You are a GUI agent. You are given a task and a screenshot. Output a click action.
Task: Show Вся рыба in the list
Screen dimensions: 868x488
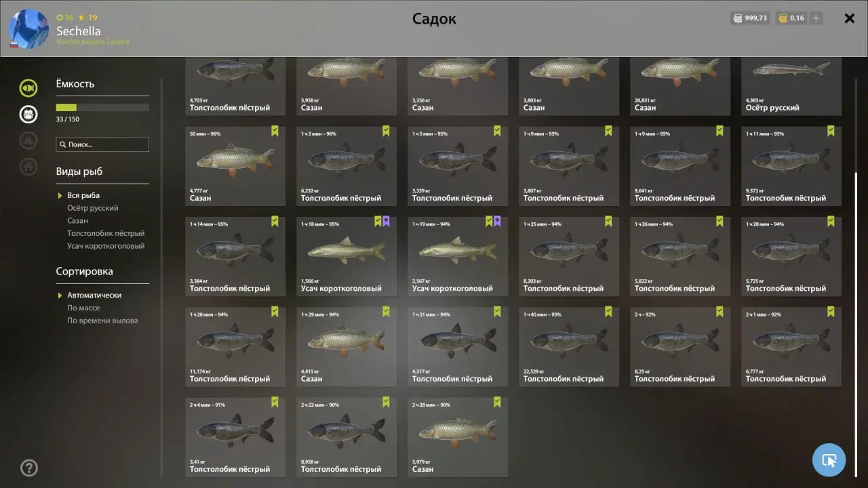tap(83, 195)
